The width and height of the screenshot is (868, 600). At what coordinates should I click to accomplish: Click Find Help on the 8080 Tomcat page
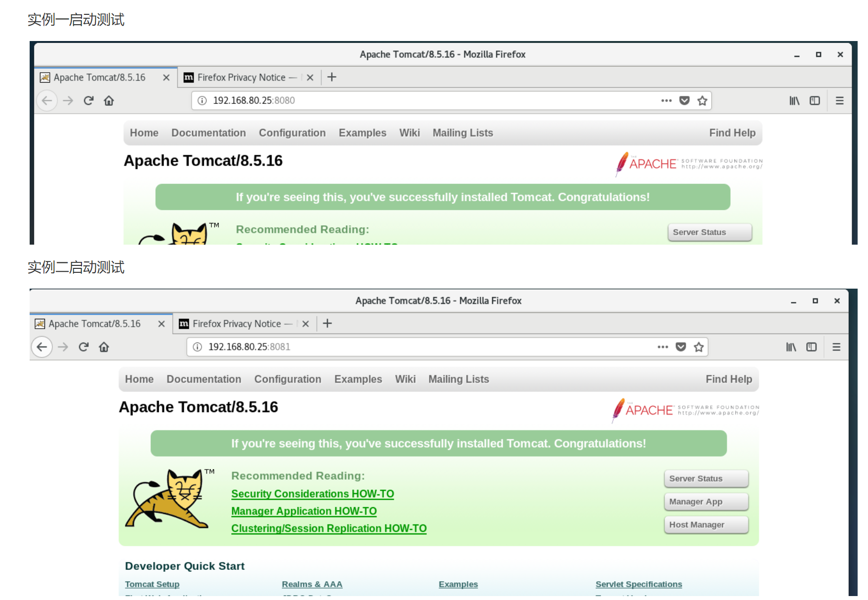coord(732,133)
